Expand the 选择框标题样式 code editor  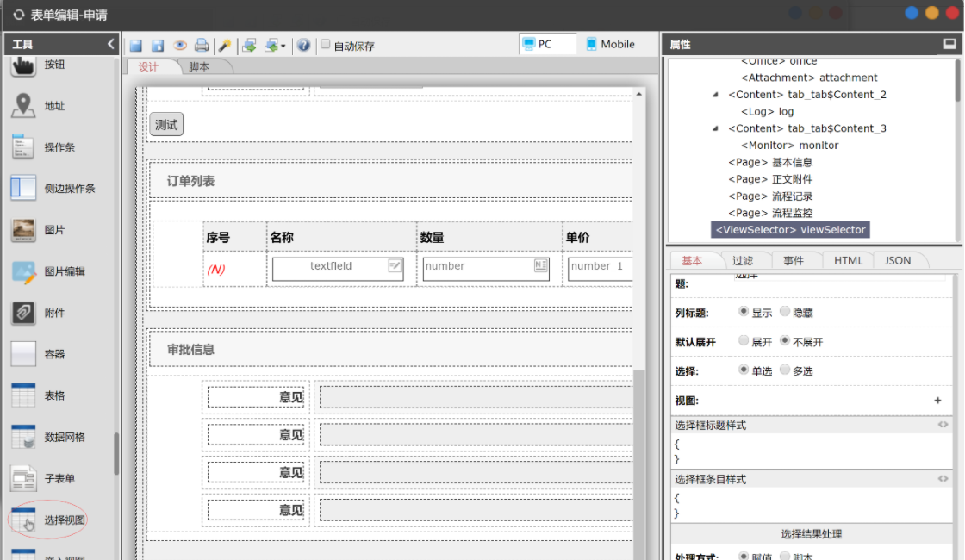point(943,425)
